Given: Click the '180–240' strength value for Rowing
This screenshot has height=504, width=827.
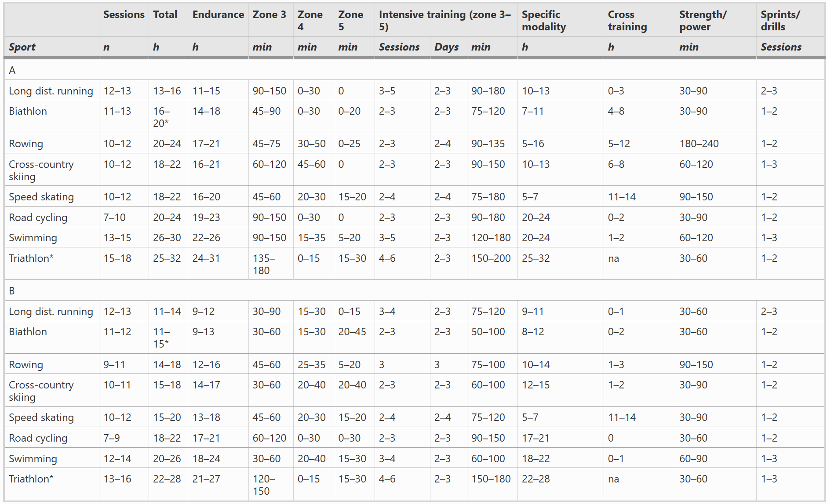Looking at the screenshot, I should click(699, 144).
